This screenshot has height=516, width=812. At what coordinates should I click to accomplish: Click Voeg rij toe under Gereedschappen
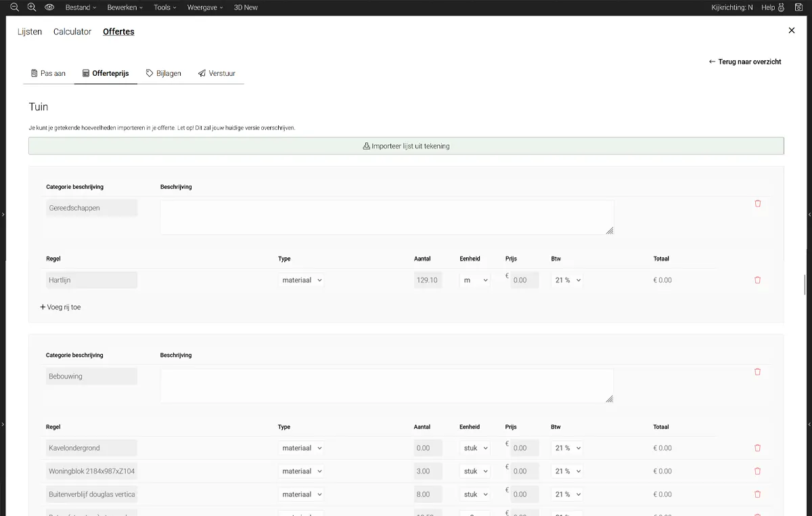[60, 307]
